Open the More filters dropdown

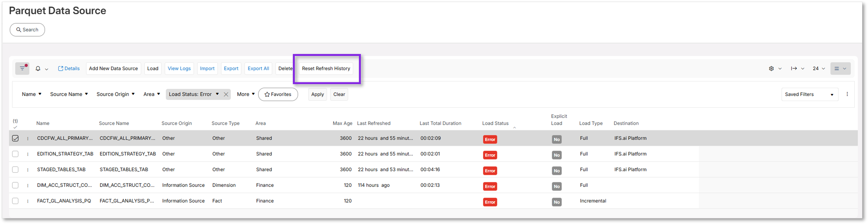pos(246,94)
